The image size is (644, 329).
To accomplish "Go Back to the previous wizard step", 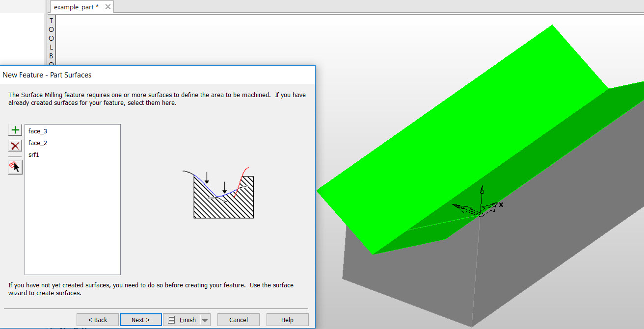I will [x=97, y=319].
